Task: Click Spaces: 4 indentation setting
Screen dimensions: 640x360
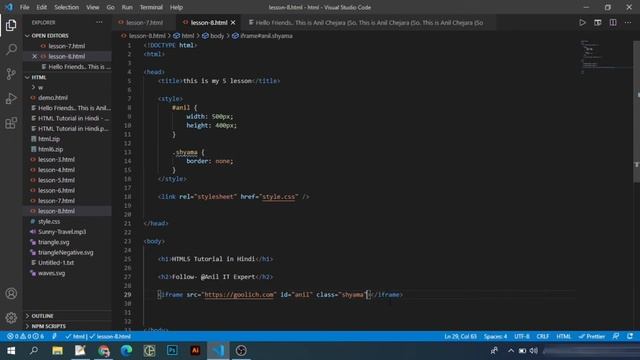Action: point(496,336)
